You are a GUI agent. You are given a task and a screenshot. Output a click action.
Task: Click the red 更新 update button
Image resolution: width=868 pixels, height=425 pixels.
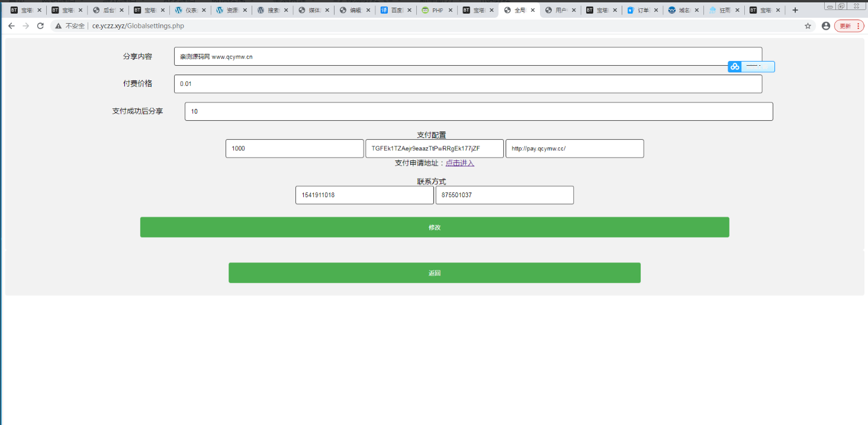tap(848, 26)
